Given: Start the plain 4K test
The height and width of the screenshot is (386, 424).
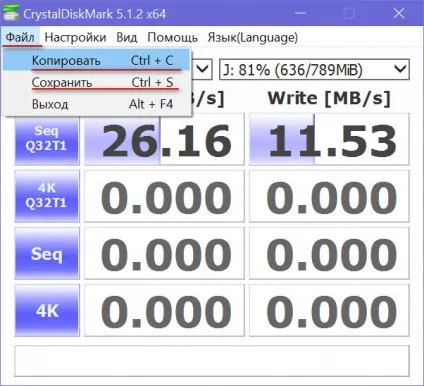Looking at the screenshot, I should 47,310.
